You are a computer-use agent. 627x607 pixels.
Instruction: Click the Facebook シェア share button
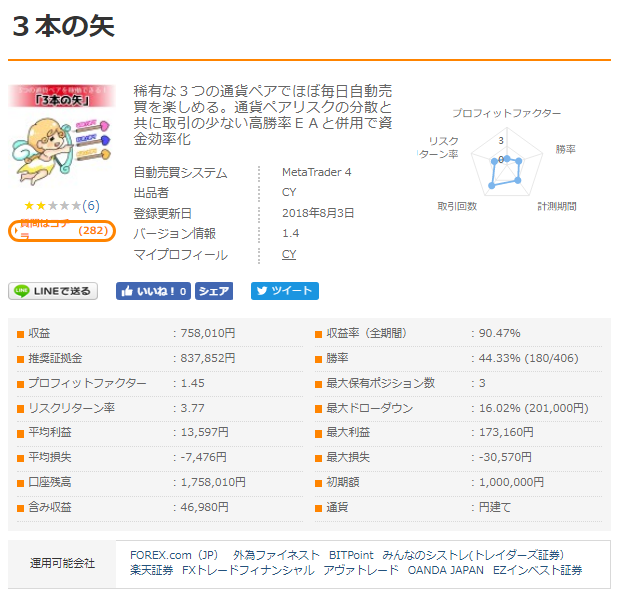pyautogui.click(x=214, y=291)
